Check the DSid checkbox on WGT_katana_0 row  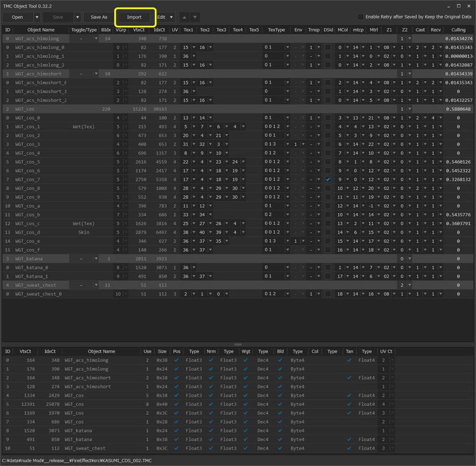coord(328,268)
